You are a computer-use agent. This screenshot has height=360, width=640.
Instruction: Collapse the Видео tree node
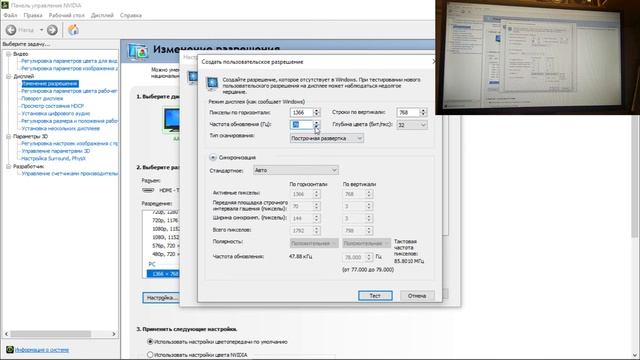(9, 53)
